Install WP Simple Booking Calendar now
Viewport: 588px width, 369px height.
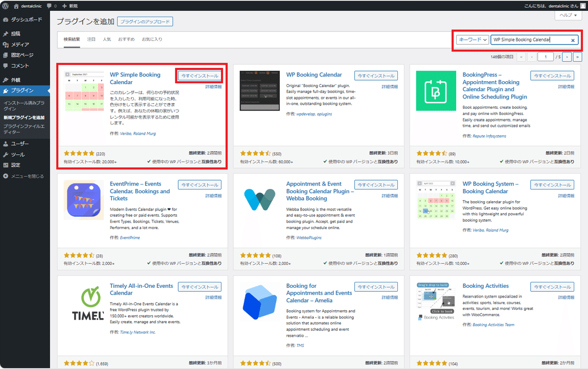[x=199, y=76]
